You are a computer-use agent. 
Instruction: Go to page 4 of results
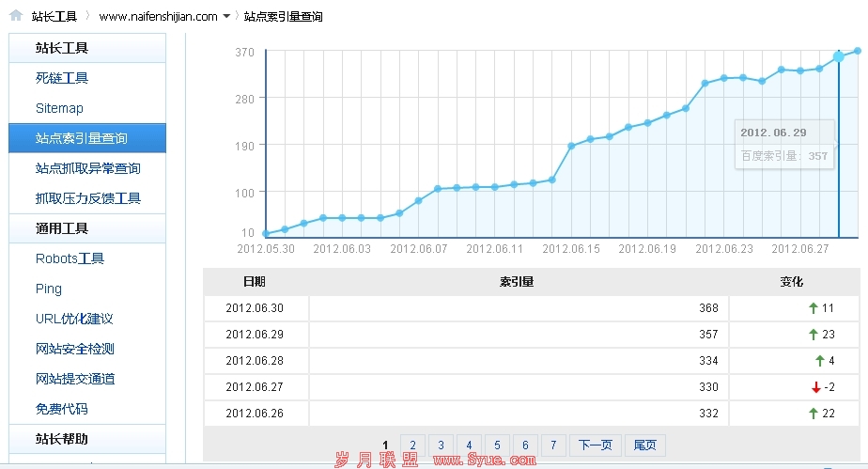[x=469, y=446]
